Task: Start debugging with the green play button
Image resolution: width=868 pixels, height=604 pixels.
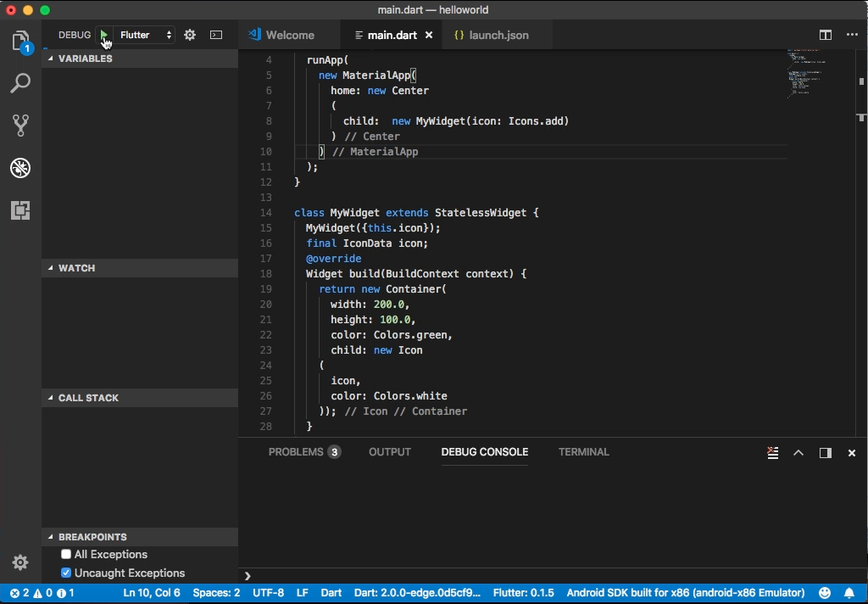Action: pos(103,35)
